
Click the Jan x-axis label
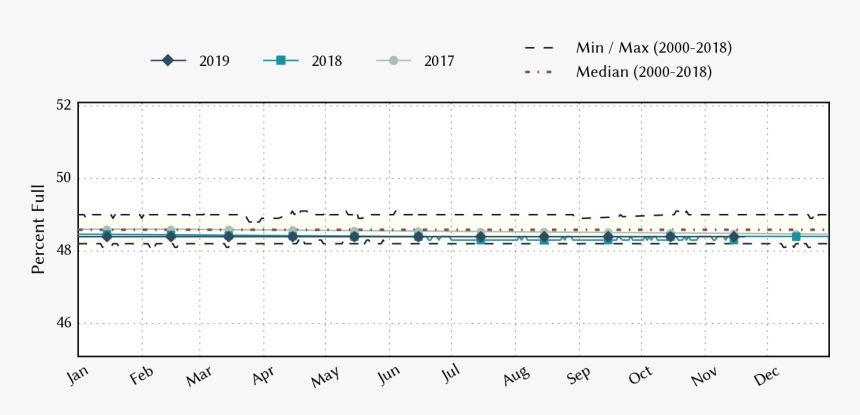(x=78, y=375)
